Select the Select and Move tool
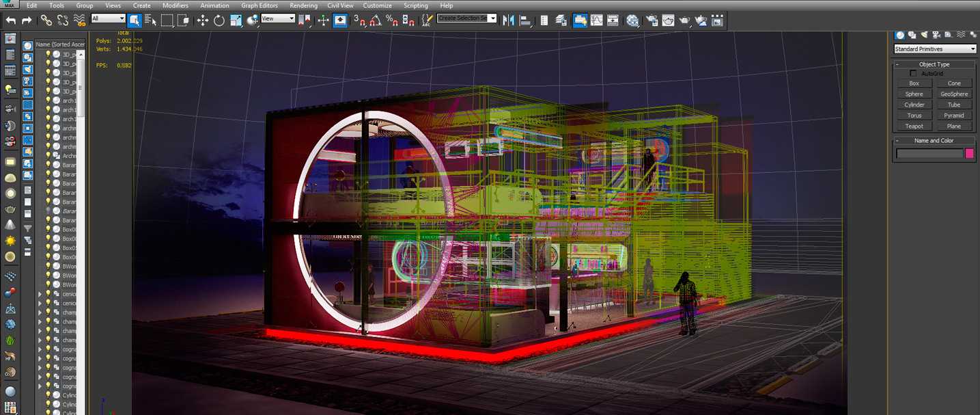This screenshot has height=415, width=980. [203, 20]
